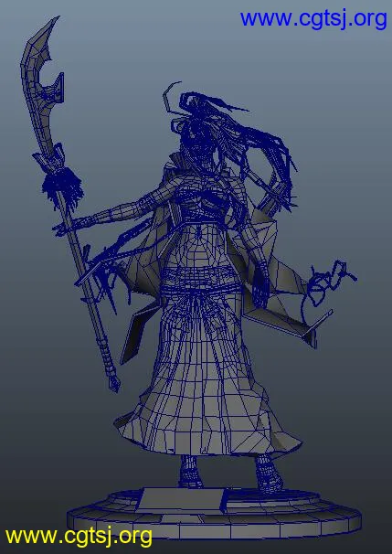Screen dimensions: 392x554
Task: Open the yellow www.cgtsj.org watermark link
Action: (x=79, y=537)
